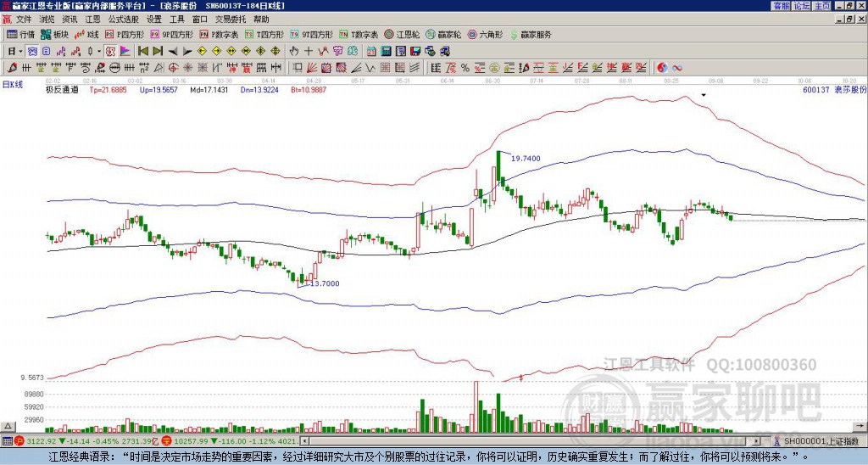The image size is (868, 465).
Task: Switch to the K线 chart view
Action: coord(86,34)
